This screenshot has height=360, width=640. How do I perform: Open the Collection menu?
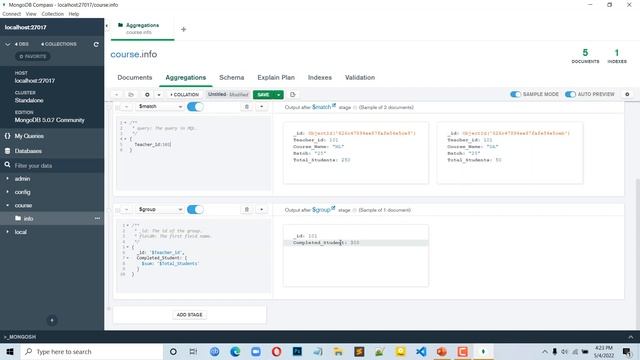(x=53, y=14)
